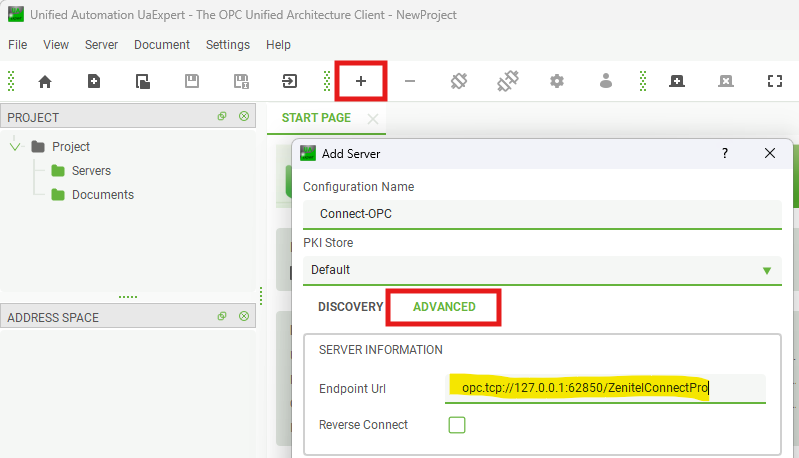Image resolution: width=799 pixels, height=458 pixels.
Task: Click the Save Project floppy icon
Action: point(192,81)
